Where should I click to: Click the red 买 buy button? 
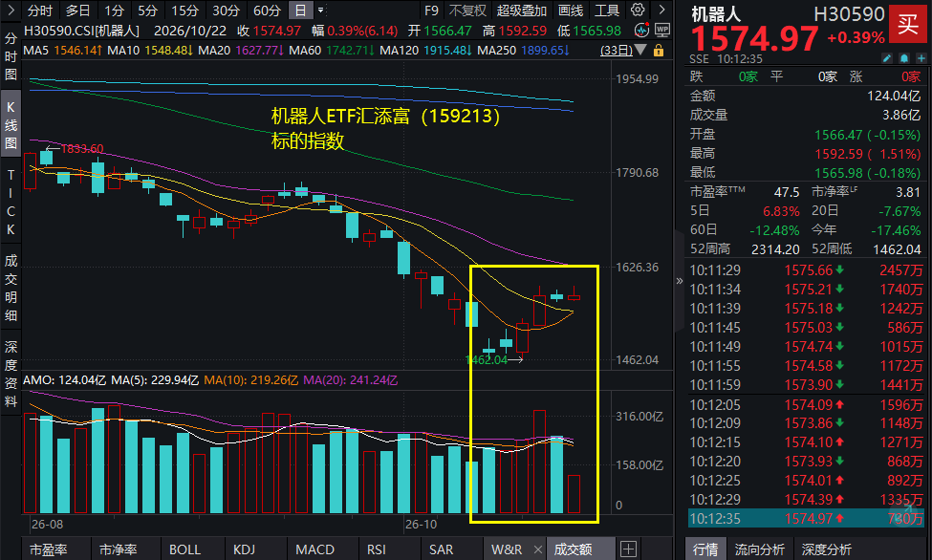tap(908, 24)
